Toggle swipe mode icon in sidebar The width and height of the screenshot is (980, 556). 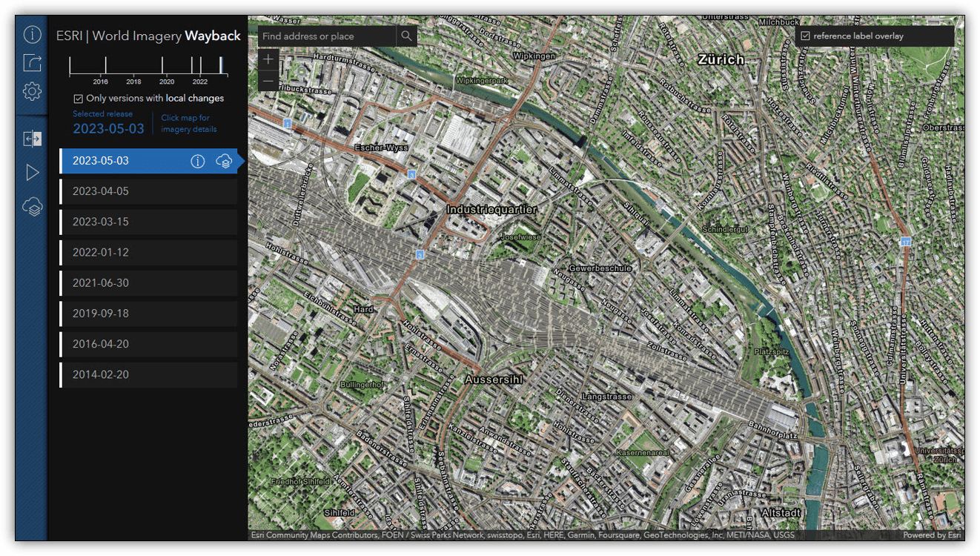(x=32, y=139)
